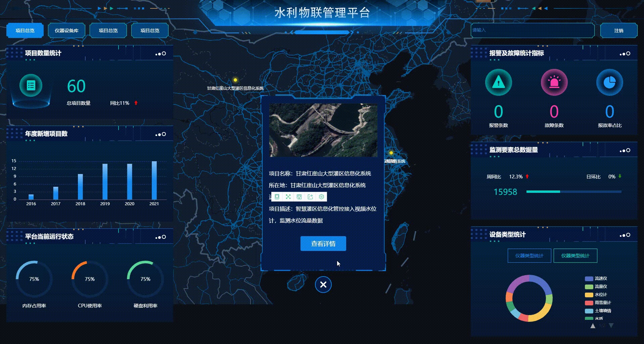Open the 仪器设备库 tab

tap(66, 31)
